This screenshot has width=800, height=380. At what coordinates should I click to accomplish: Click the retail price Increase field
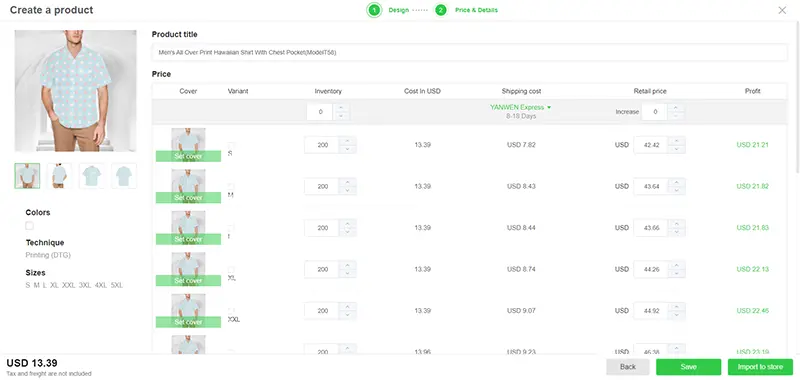pyautogui.click(x=654, y=112)
